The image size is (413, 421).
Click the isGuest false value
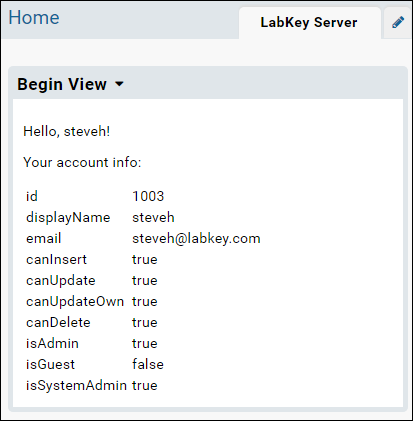[148, 364]
